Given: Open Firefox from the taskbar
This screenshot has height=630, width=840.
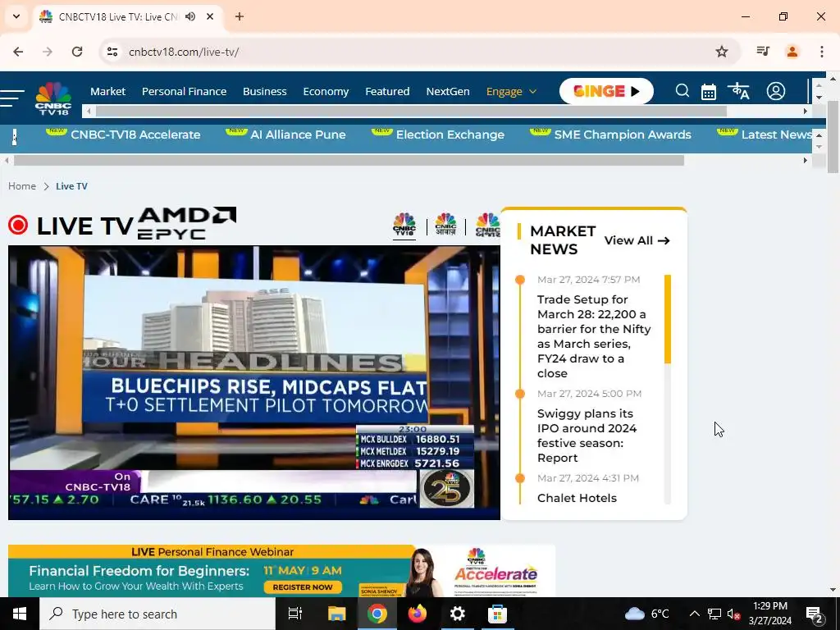Looking at the screenshot, I should click(x=418, y=614).
